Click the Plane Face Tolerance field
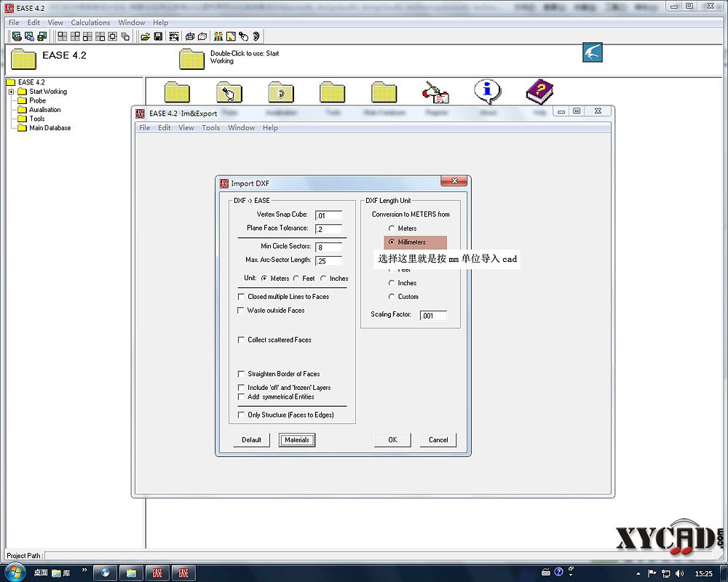 [328, 229]
